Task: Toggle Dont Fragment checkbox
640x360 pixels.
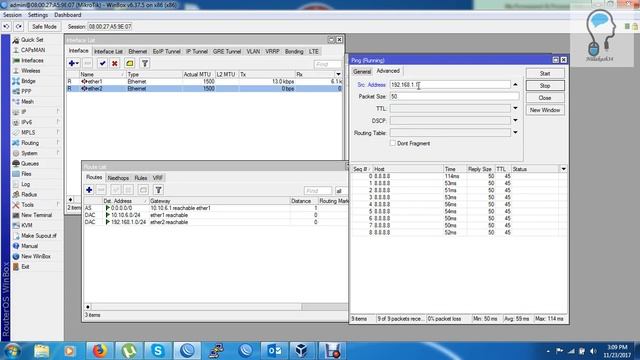Action: click(393, 143)
